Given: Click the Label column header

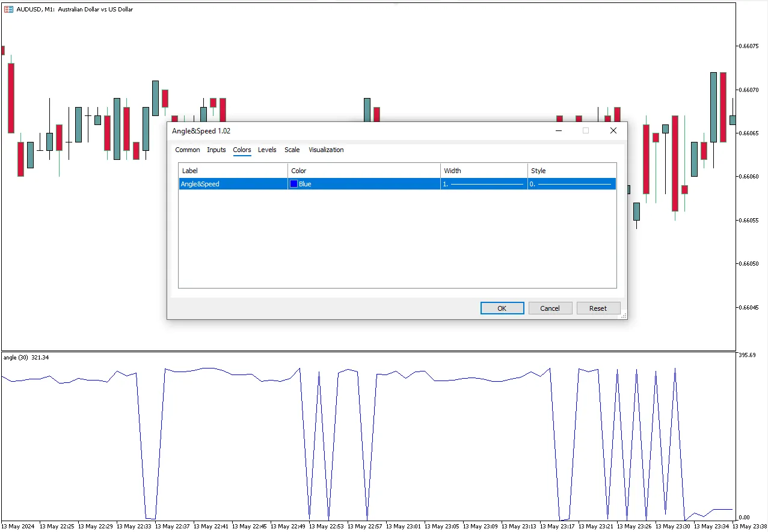Looking at the screenshot, I should 233,171.
